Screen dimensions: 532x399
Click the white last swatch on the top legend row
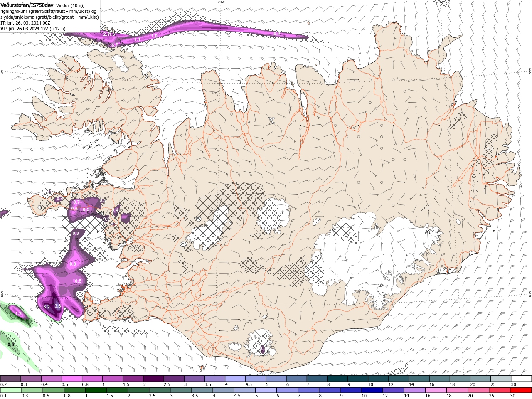[x=521, y=379]
